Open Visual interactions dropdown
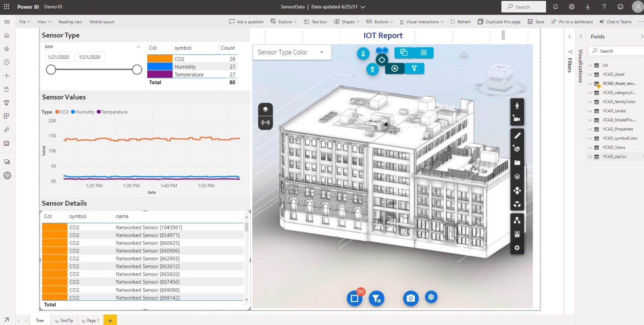 (422, 22)
